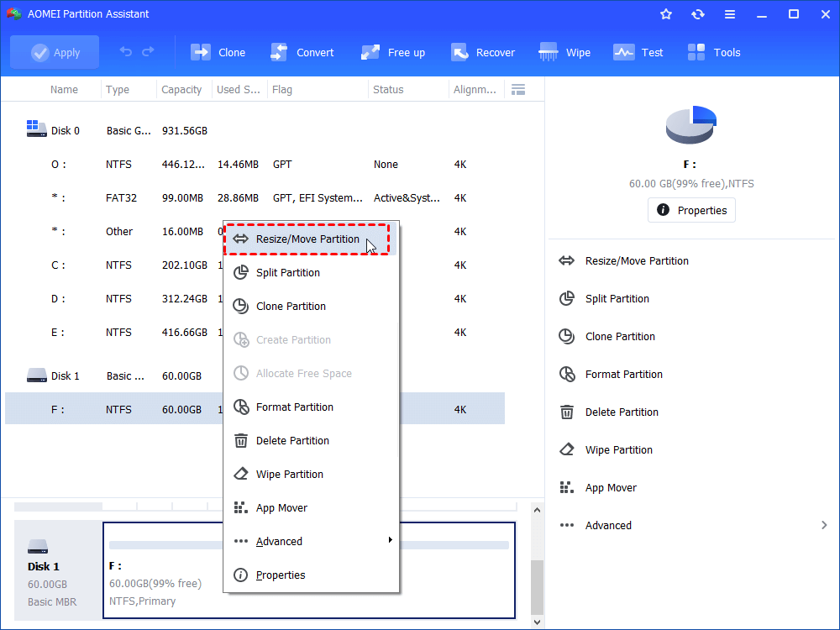This screenshot has height=630, width=840.
Task: Click the disk map scrollbar down arrow
Action: [537, 622]
